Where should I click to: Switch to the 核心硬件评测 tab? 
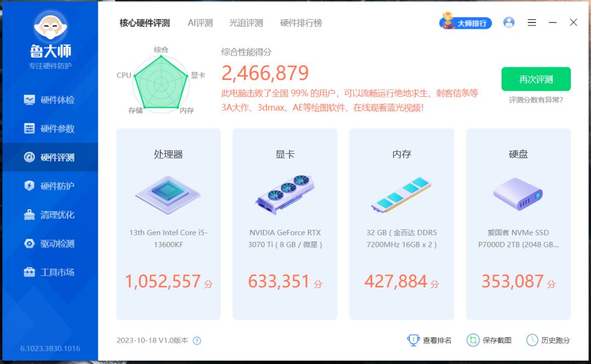click(144, 23)
